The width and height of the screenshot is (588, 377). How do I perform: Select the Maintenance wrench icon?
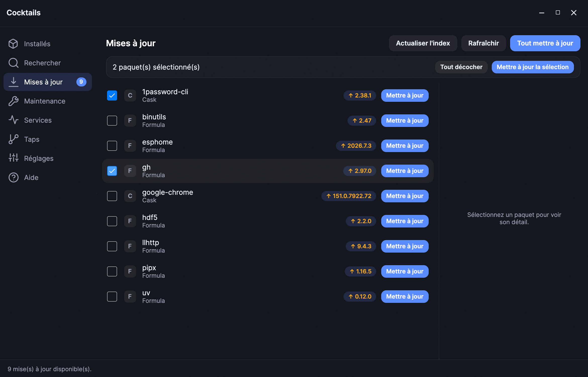click(13, 101)
